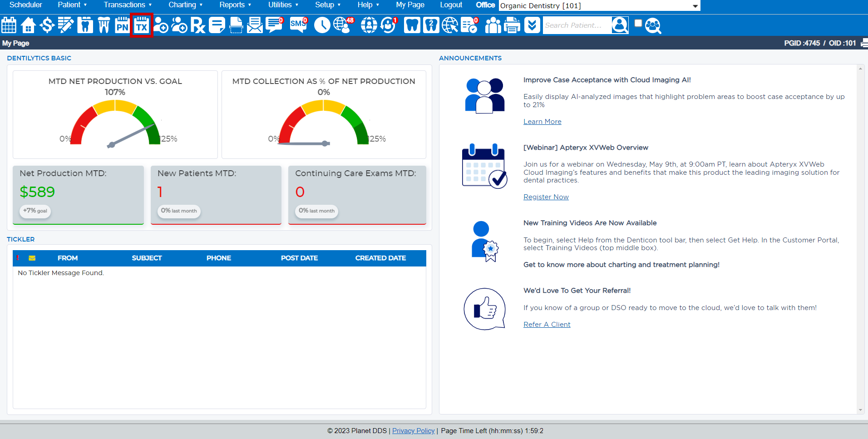This screenshot has width=868, height=439.
Task: Click the refresh person icon with 1 badge
Action: point(389,25)
